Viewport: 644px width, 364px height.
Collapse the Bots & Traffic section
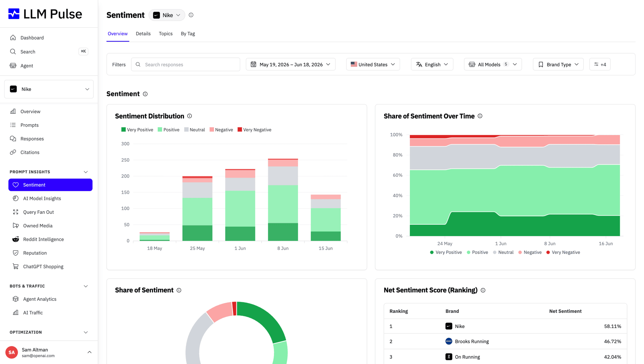pyautogui.click(x=86, y=286)
